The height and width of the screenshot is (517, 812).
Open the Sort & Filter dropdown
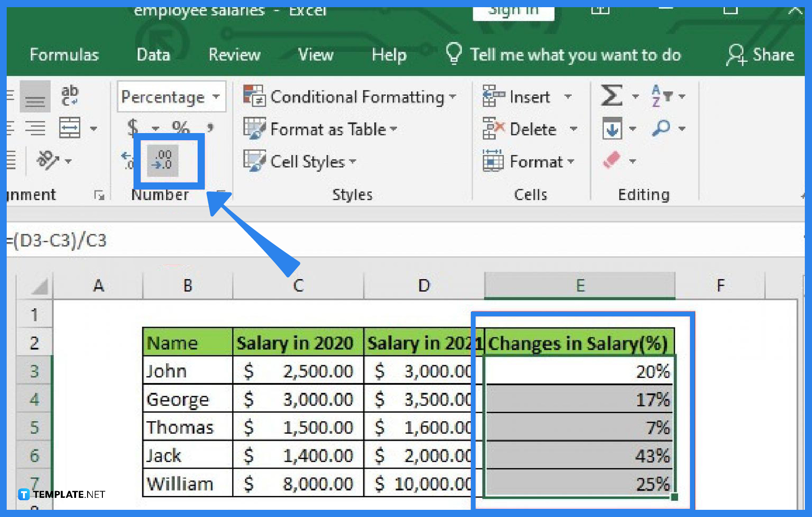coord(665,96)
